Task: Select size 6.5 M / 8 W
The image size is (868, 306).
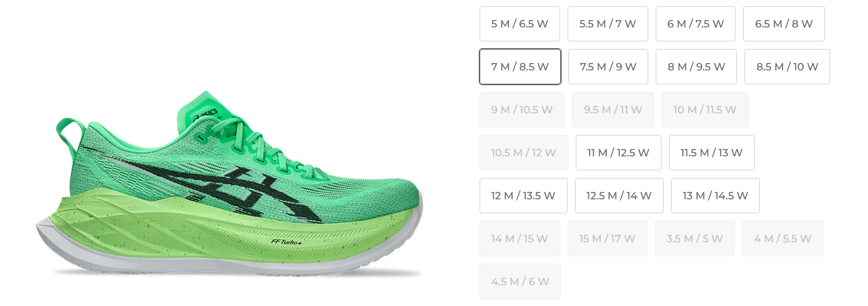Action: (784, 24)
